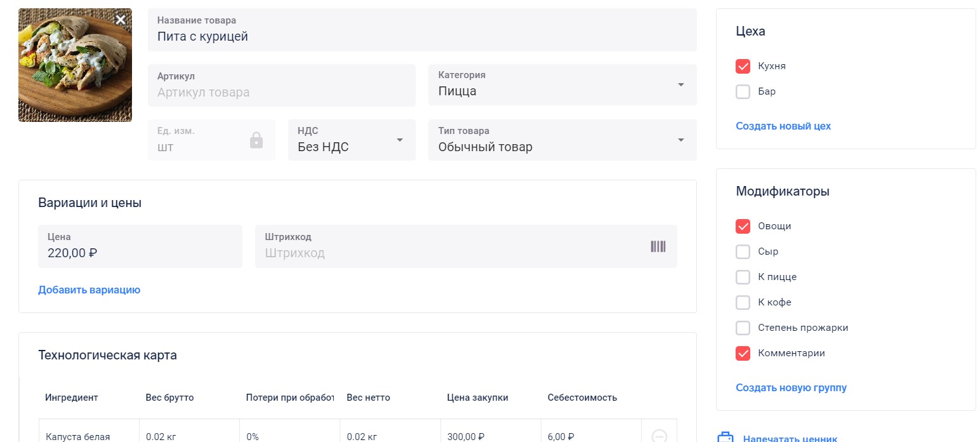The image size is (980, 442).
Task: Click the Вес нетто column header
Action: (x=368, y=398)
